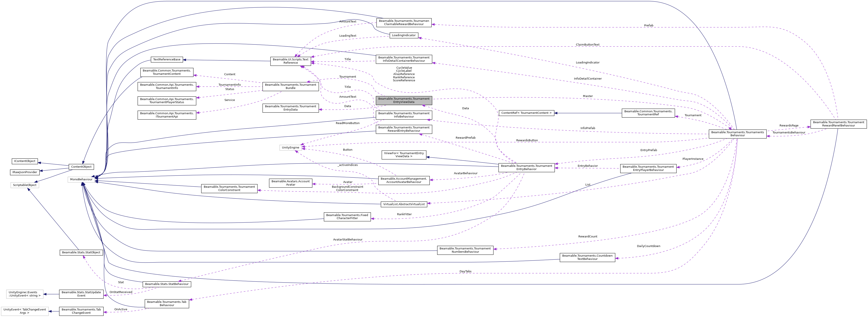Open the VirtualList.AbstractVirtualList node
The image size is (868, 317).
pos(403,204)
